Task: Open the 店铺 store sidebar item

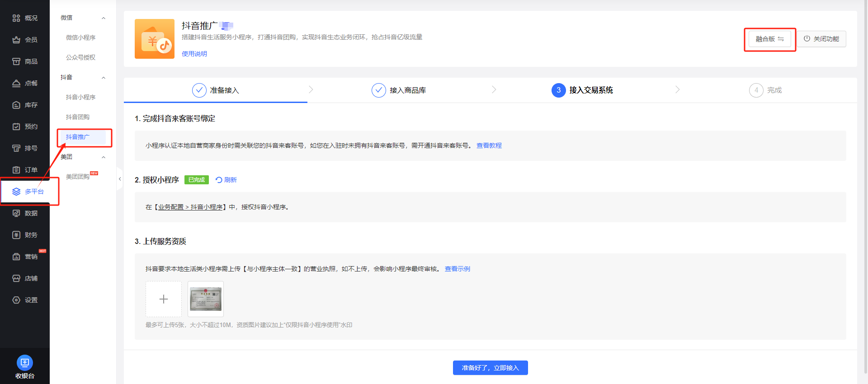Action: pos(25,278)
